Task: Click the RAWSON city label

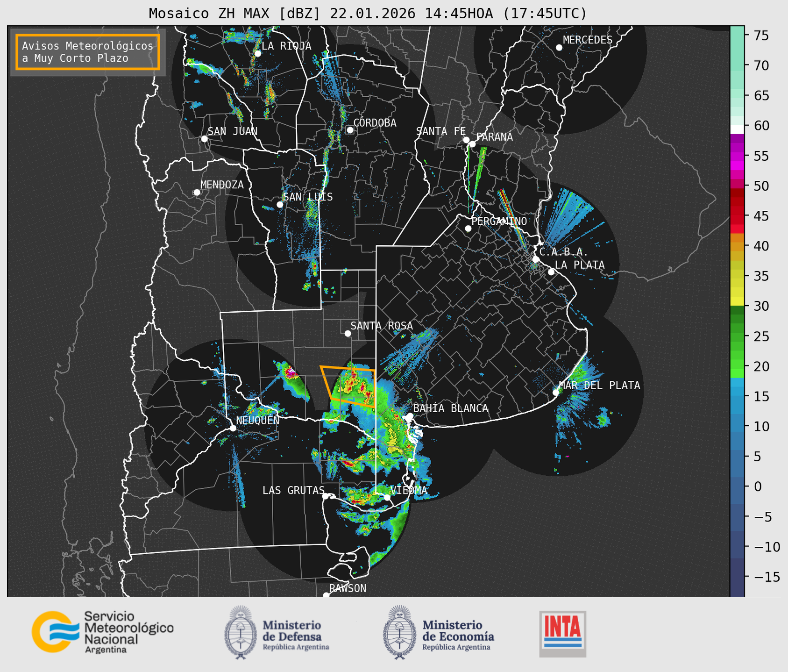Action: pos(348,588)
